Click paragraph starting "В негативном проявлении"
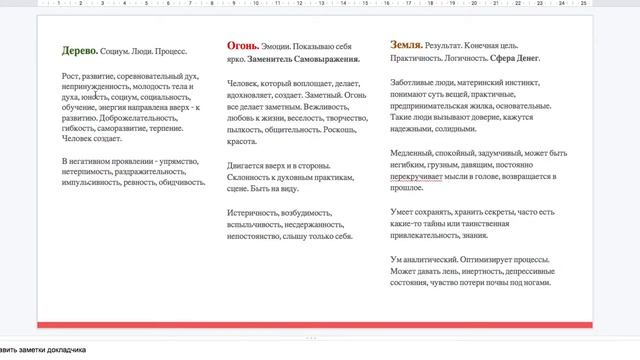 [x=133, y=172]
